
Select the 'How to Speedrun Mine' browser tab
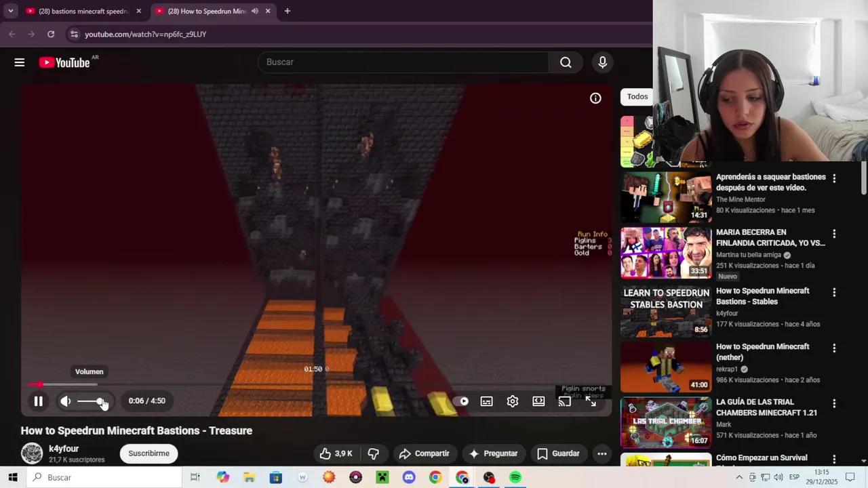(x=207, y=12)
